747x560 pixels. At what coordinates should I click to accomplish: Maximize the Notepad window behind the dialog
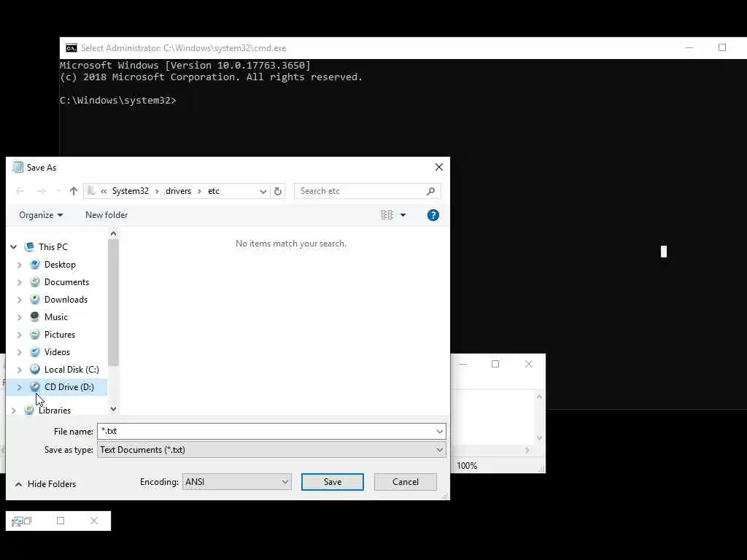click(x=495, y=365)
